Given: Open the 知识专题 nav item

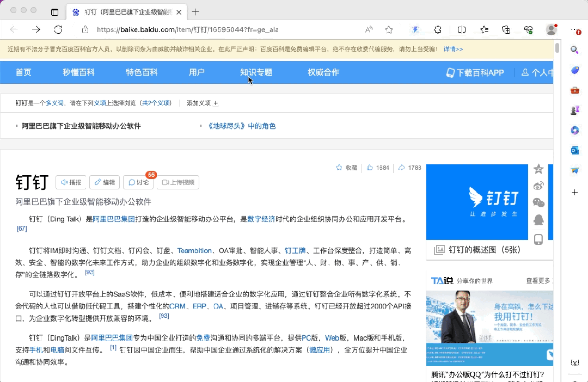Looking at the screenshot, I should pos(256,72).
